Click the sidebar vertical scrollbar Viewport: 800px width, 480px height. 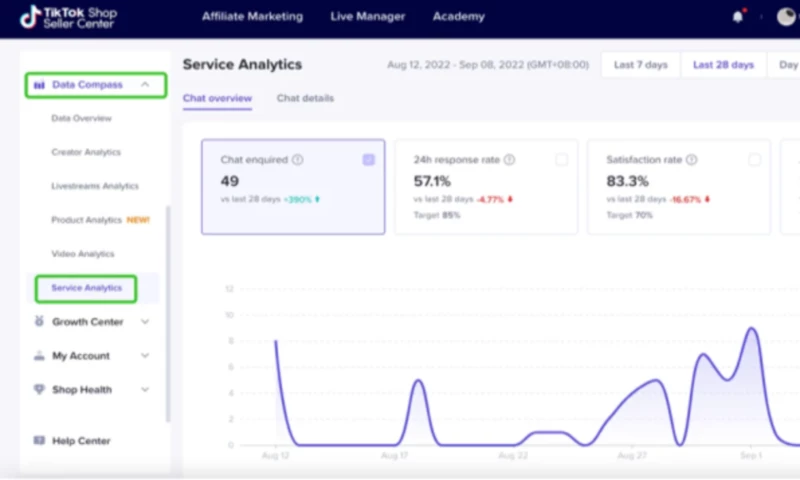tap(168, 300)
